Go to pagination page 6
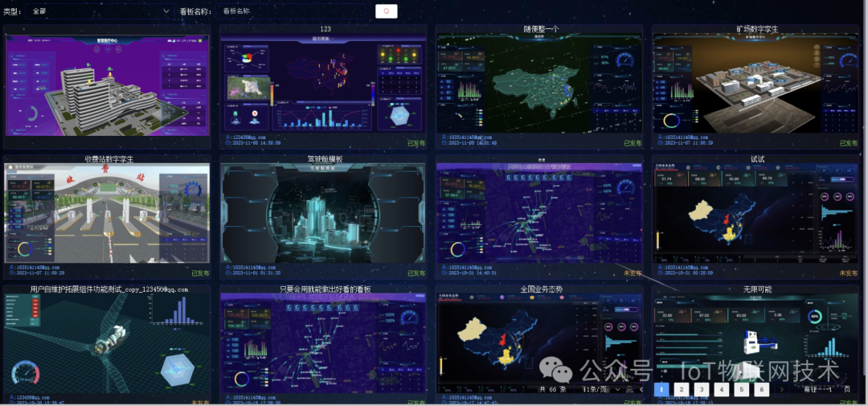Image resolution: width=868 pixels, height=406 pixels. [761, 389]
